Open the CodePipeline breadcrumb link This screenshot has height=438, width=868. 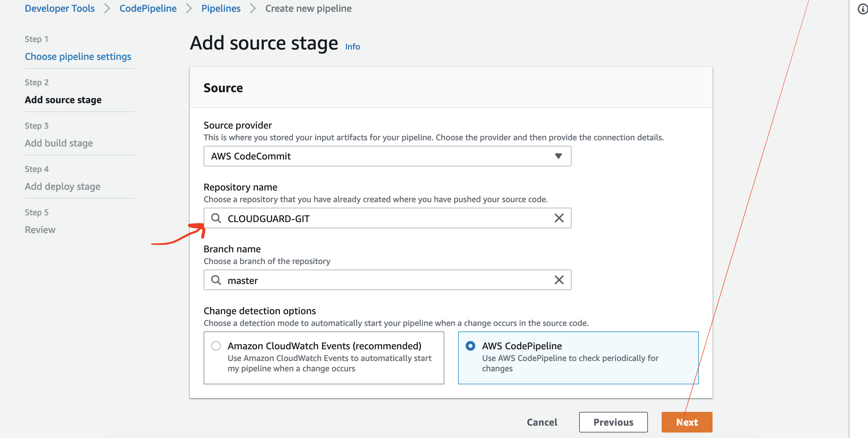point(148,8)
